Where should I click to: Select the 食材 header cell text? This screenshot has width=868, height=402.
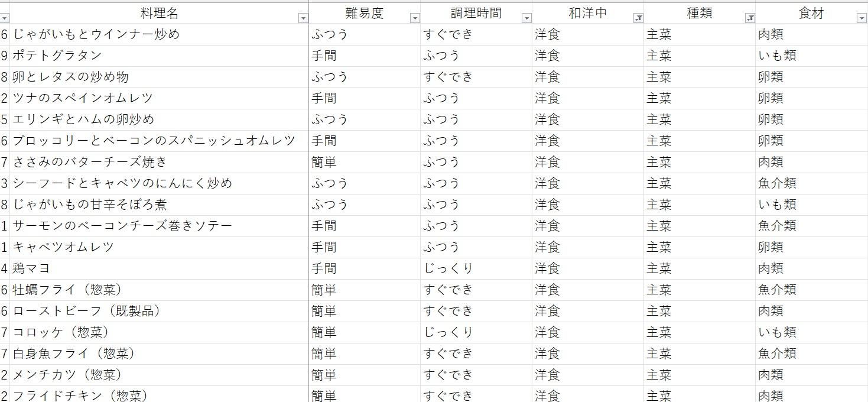[x=811, y=13]
